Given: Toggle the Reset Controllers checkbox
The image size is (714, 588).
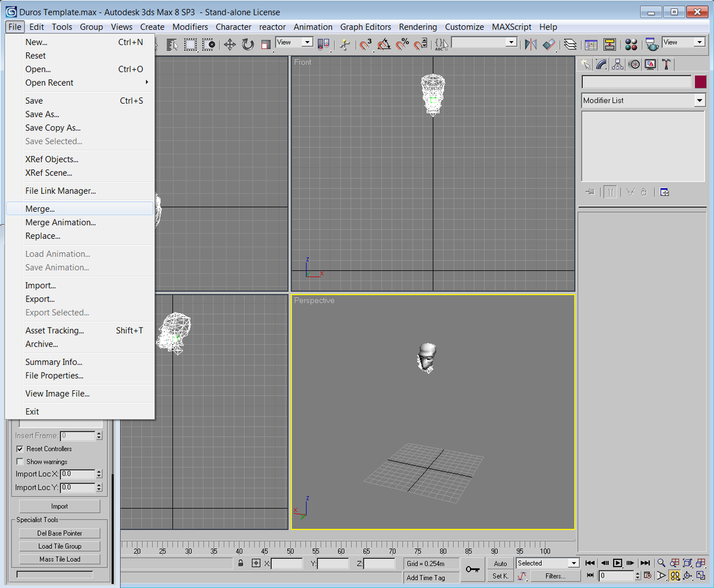Looking at the screenshot, I should pyautogui.click(x=20, y=449).
